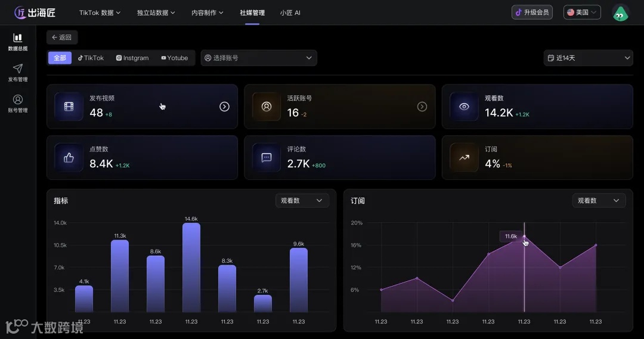
Task: Go to 社媒管理 tab
Action: click(x=252, y=13)
